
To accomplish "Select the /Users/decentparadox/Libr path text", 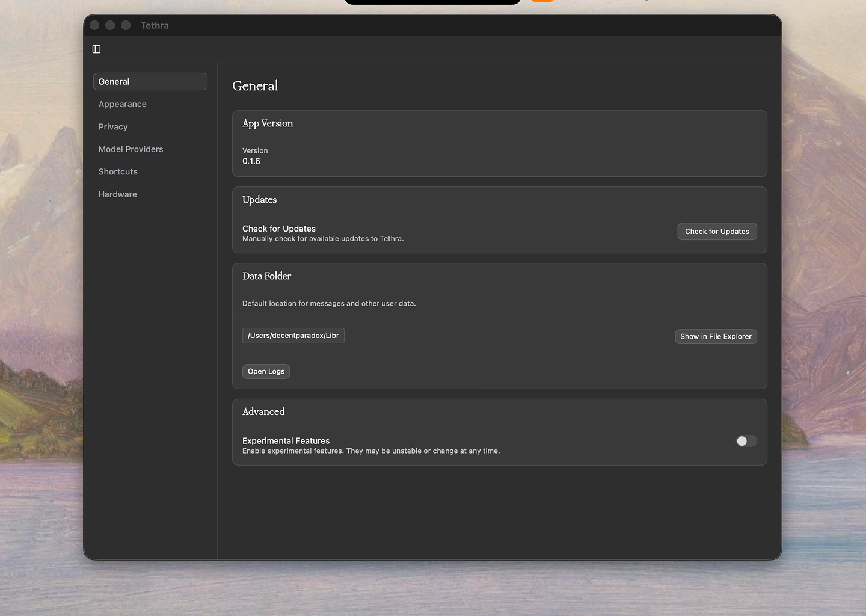I will [x=293, y=335].
